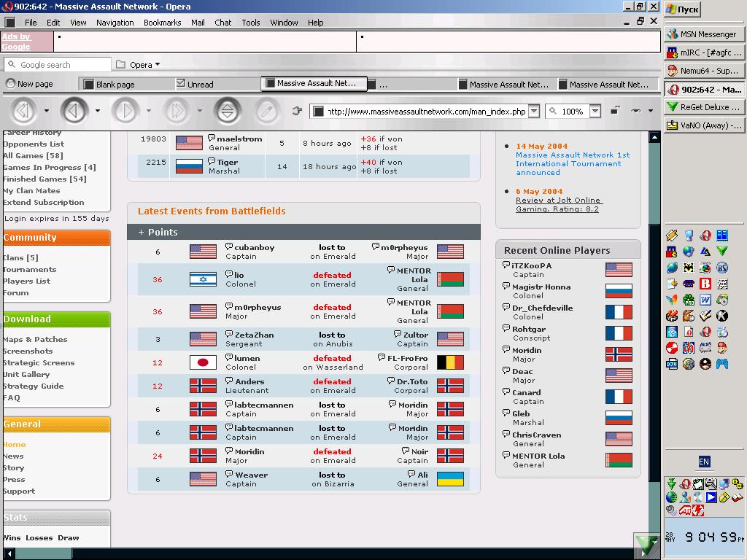The height and width of the screenshot is (560, 747).
Task: Switch to the Blank page tab
Action: click(126, 85)
